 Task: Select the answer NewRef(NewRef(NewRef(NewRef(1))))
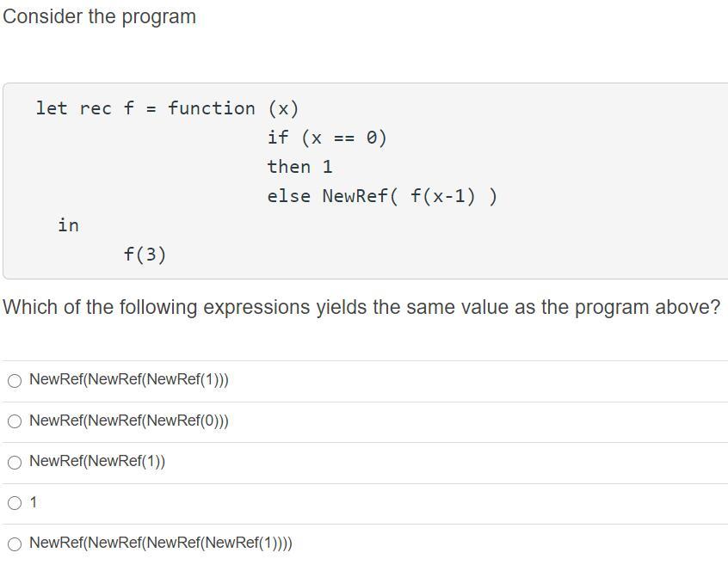(15, 543)
